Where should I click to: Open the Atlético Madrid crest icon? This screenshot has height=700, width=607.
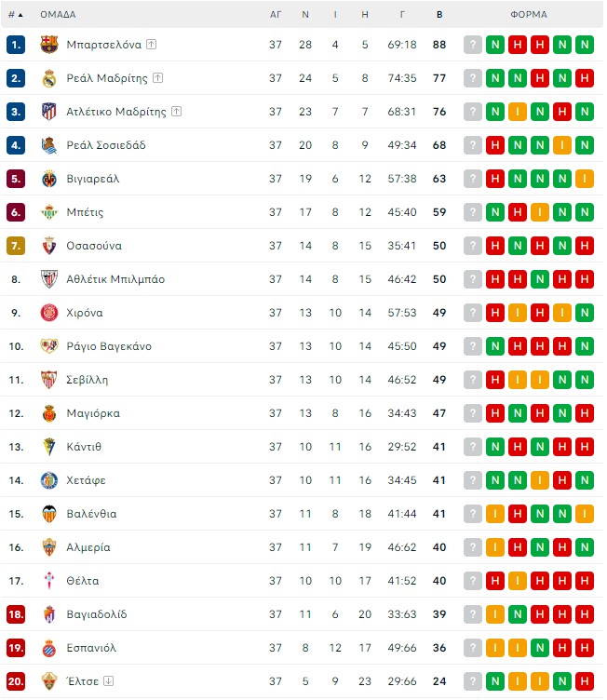coord(49,112)
